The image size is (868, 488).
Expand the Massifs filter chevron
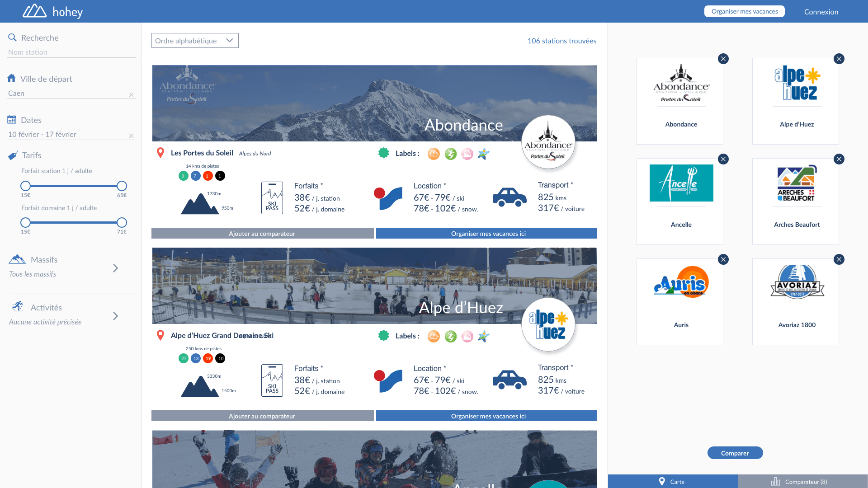coord(115,268)
